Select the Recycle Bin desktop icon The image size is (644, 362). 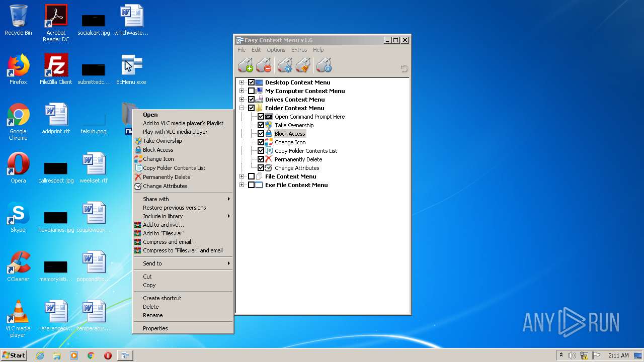coord(18,20)
